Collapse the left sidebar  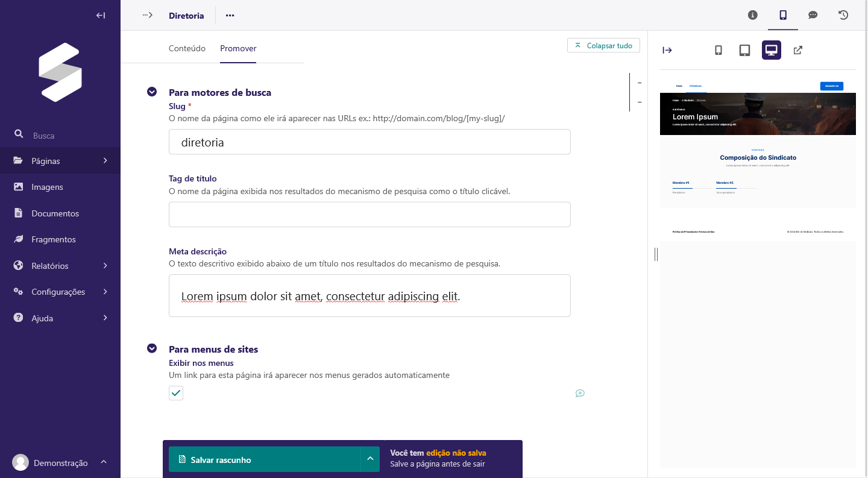coord(100,15)
